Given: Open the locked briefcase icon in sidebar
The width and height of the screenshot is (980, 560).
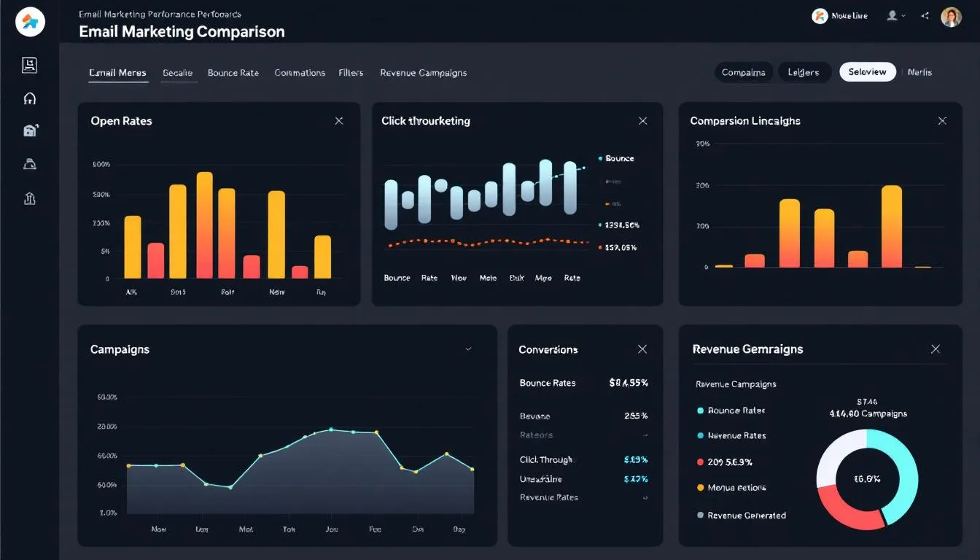Looking at the screenshot, I should pos(29,129).
